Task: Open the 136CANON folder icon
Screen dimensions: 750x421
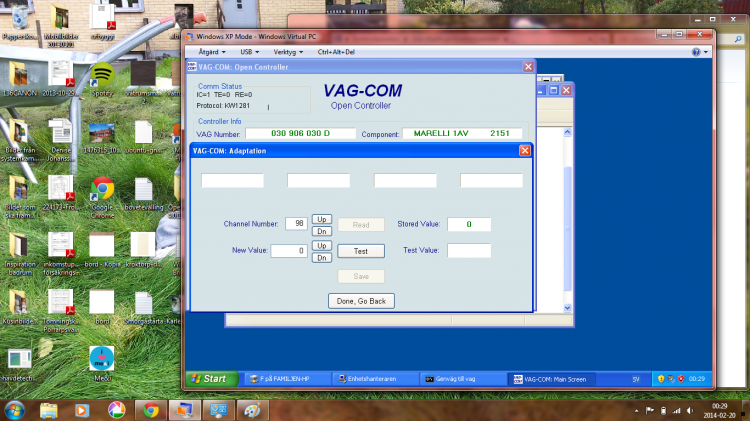Action: (20, 79)
